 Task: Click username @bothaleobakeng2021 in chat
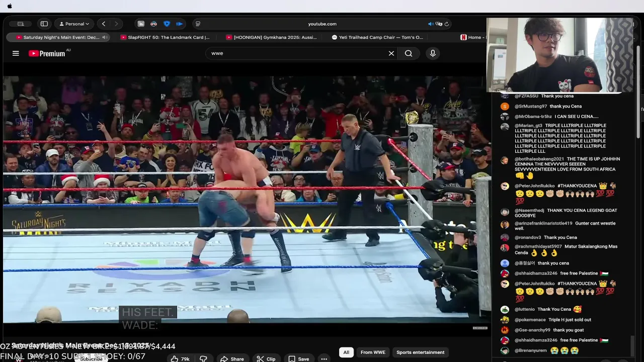[539, 159]
